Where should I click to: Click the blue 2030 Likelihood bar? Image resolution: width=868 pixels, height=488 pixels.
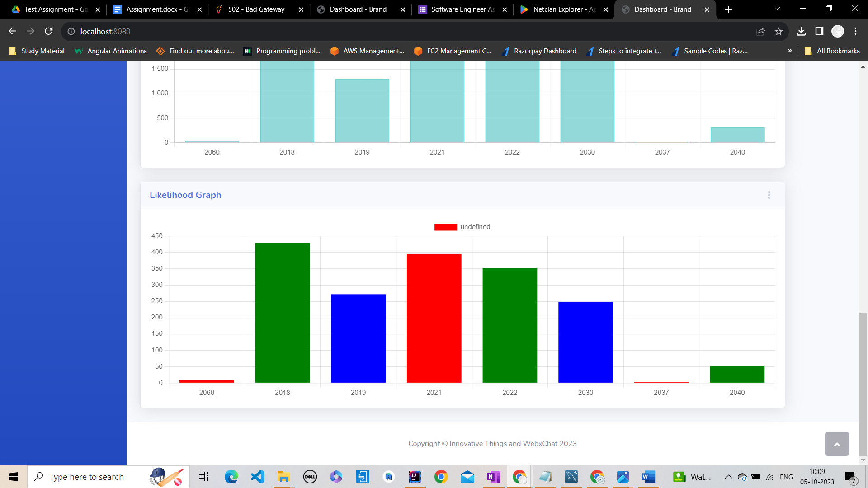(x=585, y=342)
